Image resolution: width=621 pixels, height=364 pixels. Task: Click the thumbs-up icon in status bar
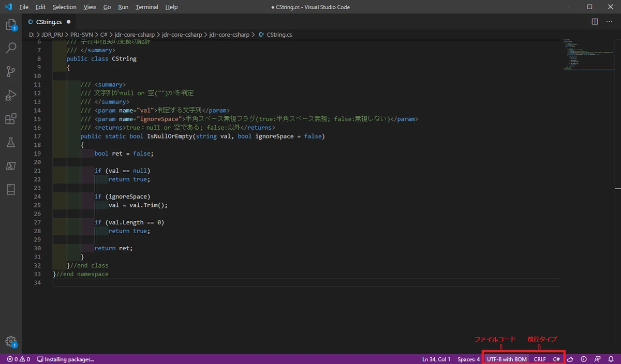click(x=571, y=359)
